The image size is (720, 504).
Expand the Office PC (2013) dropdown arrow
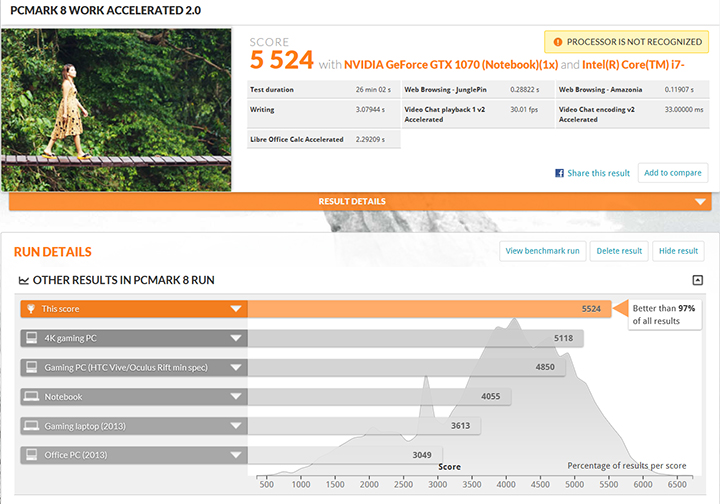coord(236,455)
